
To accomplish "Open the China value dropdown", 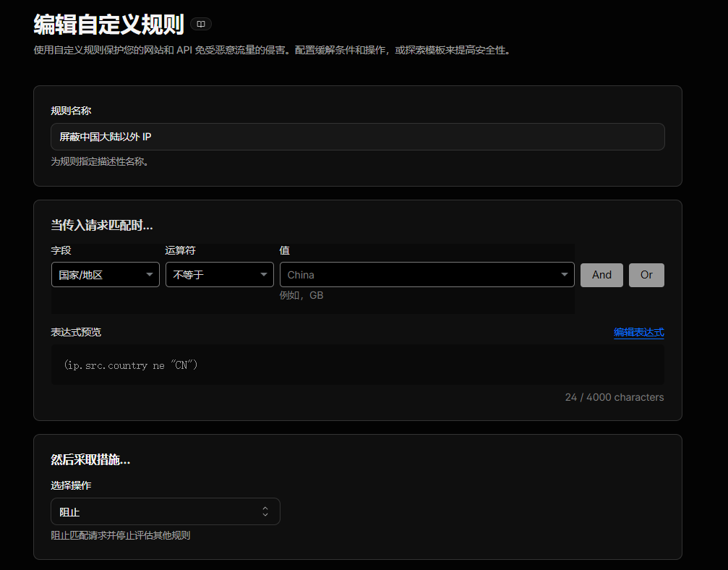I will pyautogui.click(x=427, y=275).
